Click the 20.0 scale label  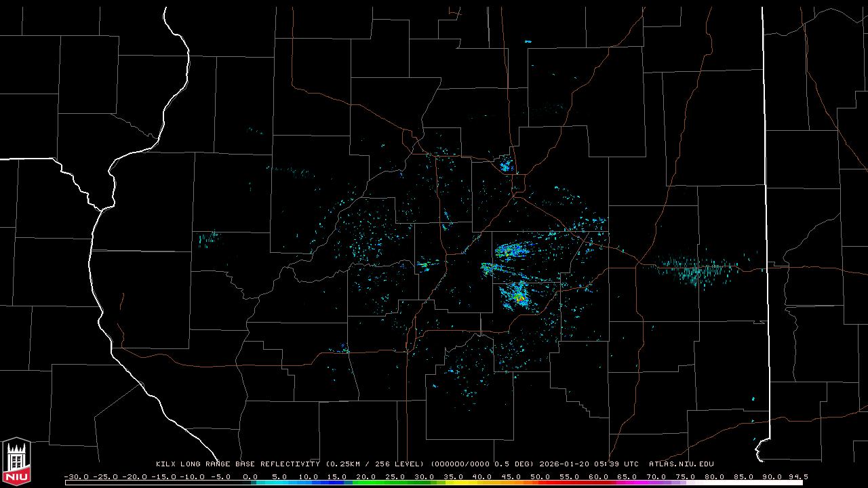coord(366,477)
